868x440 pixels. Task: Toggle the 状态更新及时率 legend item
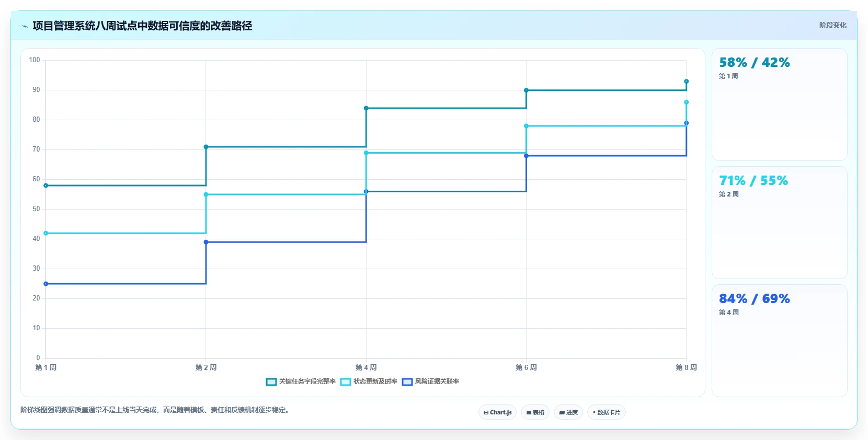pyautogui.click(x=369, y=381)
